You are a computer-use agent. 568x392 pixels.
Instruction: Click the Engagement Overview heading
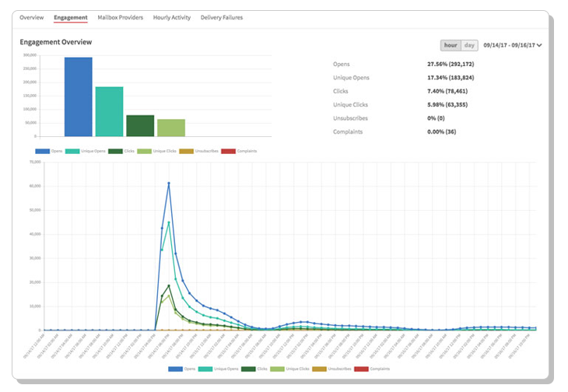coord(56,42)
